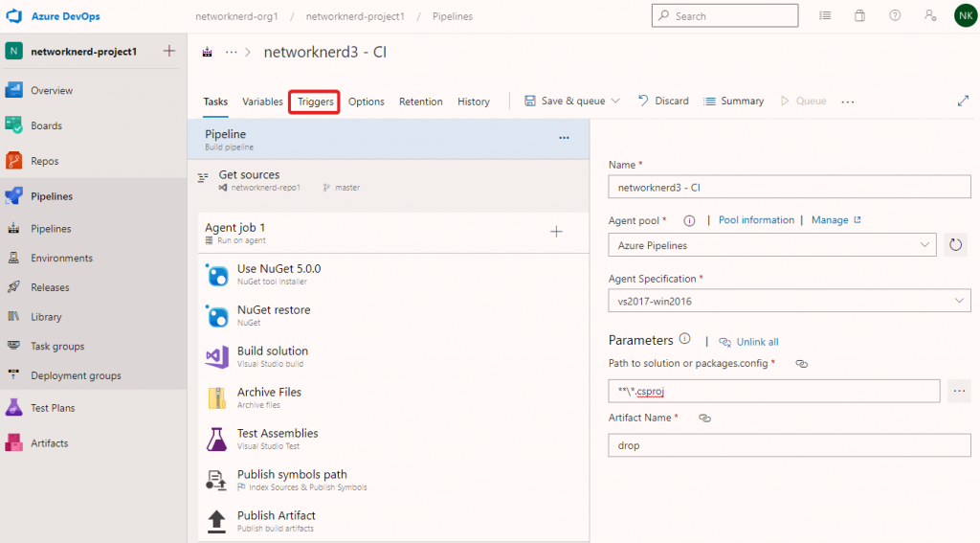Open the Pipelines sub-item in sidebar
This screenshot has height=543, width=980.
coord(51,228)
